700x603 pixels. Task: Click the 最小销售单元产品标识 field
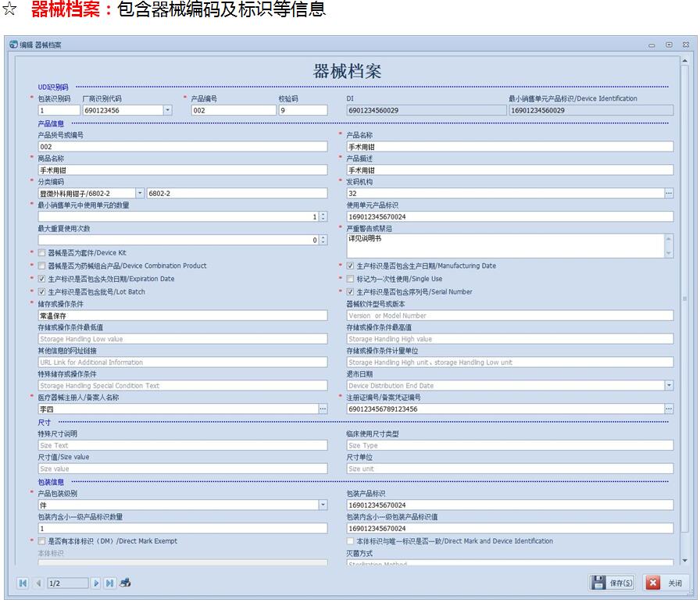tap(591, 110)
